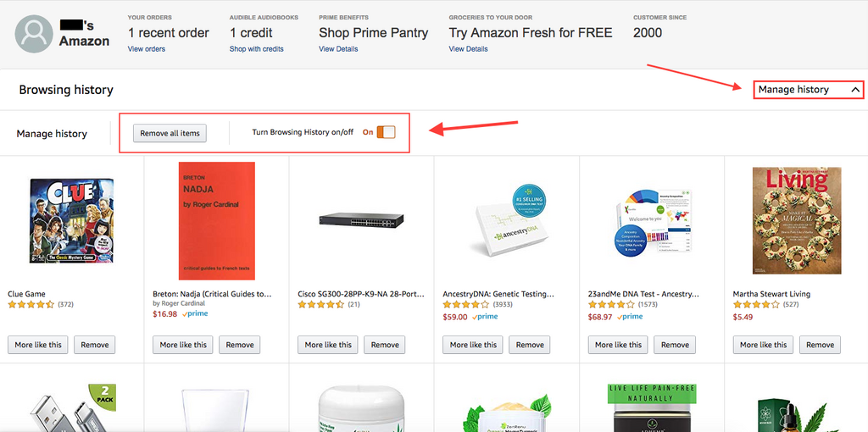Click the star rating under Clue Game
868x432 pixels.
[31, 304]
